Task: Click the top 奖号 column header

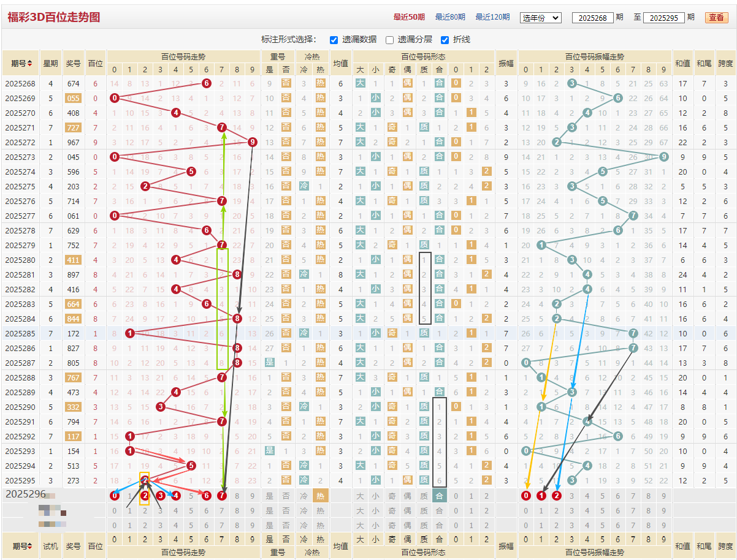Action: click(73, 63)
